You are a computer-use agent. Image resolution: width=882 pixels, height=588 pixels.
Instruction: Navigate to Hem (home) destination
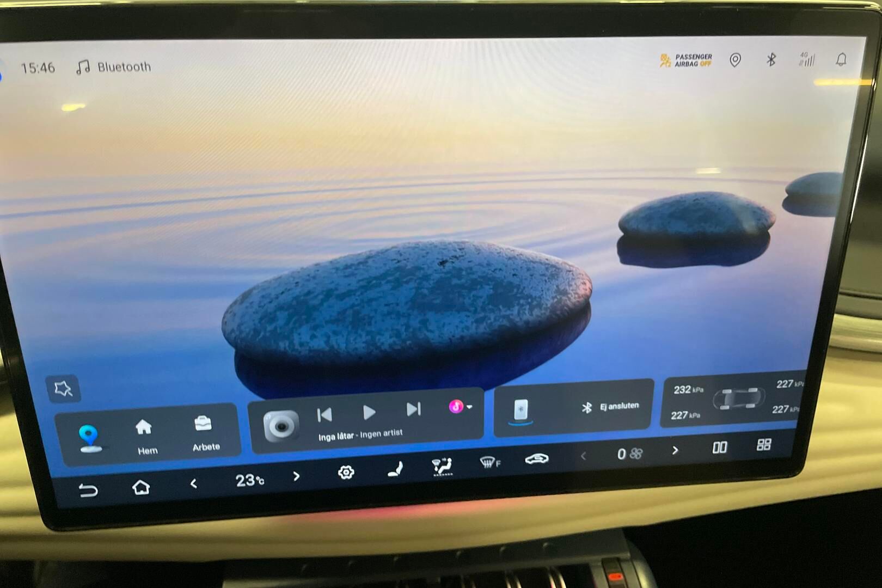pos(145,436)
